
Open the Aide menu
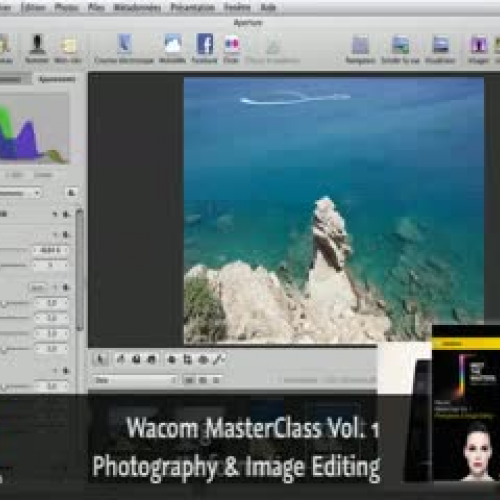tap(268, 7)
